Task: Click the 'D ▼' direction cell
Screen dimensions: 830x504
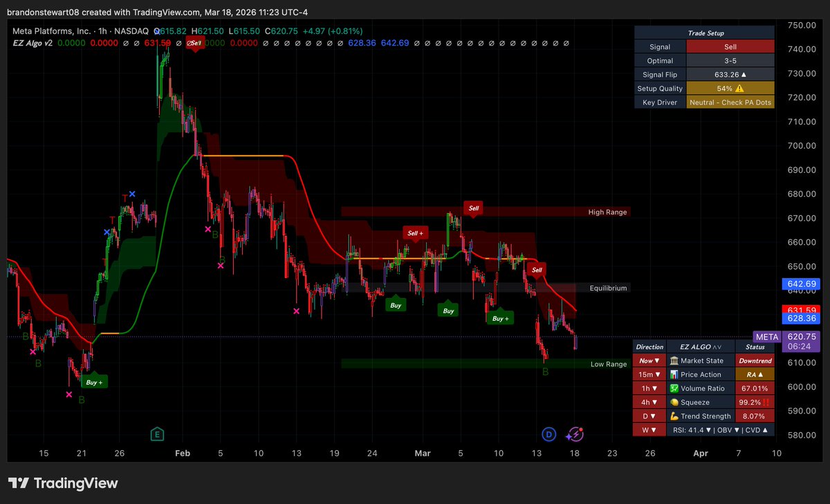Action: click(x=649, y=416)
